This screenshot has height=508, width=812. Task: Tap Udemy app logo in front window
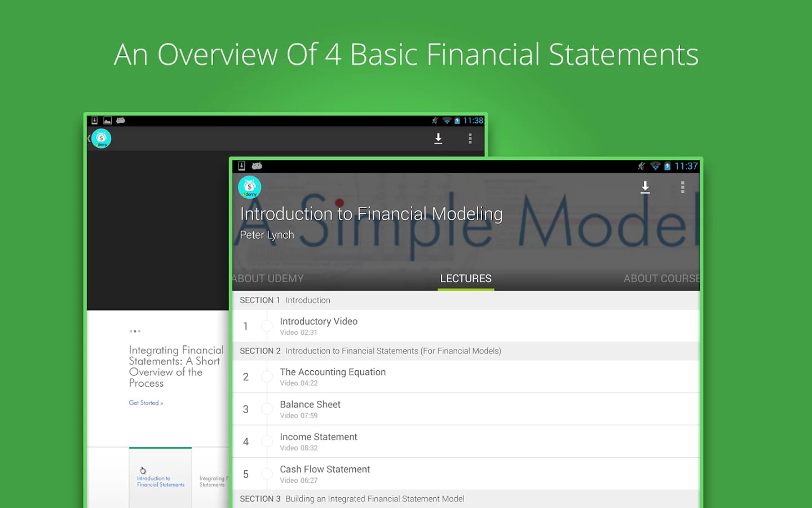(249, 187)
